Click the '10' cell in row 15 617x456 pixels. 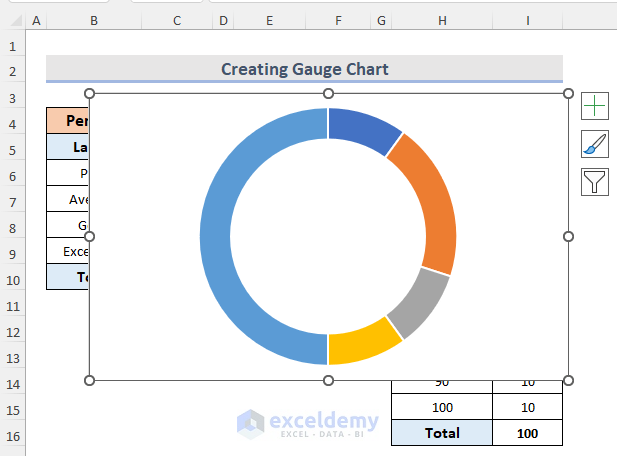click(527, 407)
